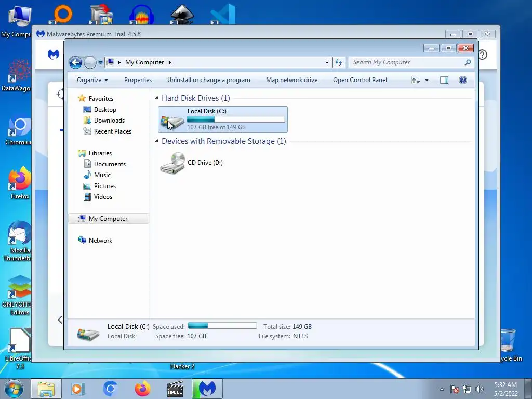Screen dimensions: 532x399
Task: Click Open Control Panel
Action: (360, 80)
